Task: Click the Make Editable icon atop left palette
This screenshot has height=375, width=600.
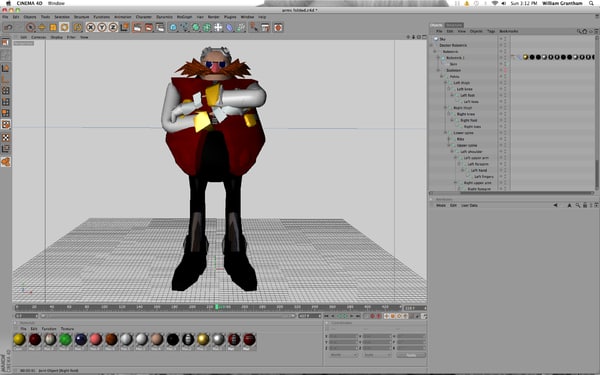Action: point(5,42)
